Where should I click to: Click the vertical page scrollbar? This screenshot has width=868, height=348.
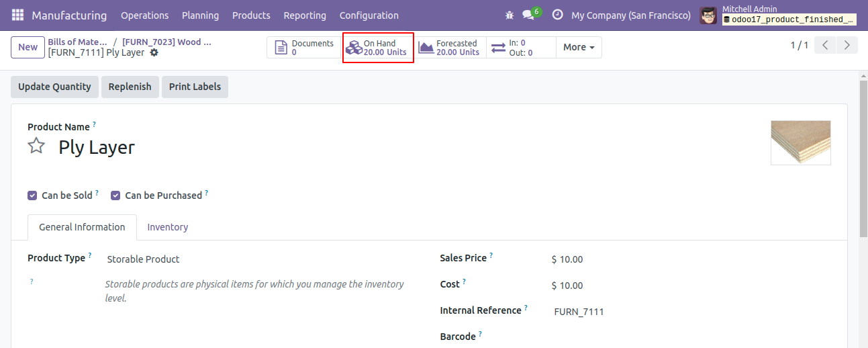[x=863, y=158]
